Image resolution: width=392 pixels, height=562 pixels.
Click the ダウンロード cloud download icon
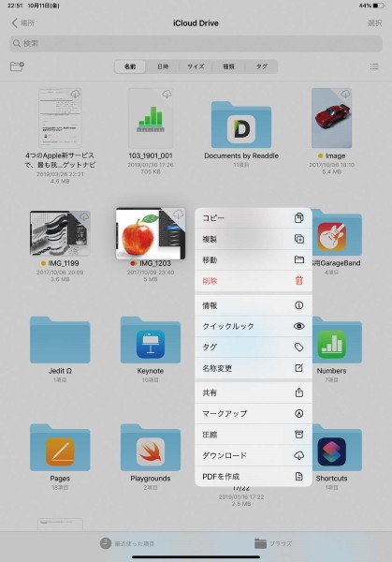[x=299, y=455]
